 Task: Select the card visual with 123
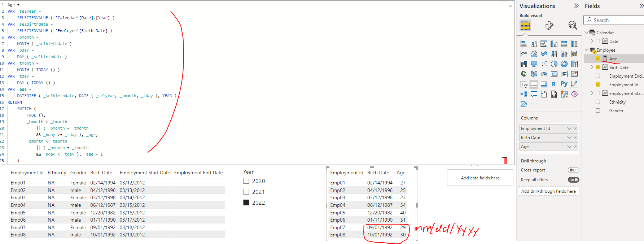pos(554,74)
